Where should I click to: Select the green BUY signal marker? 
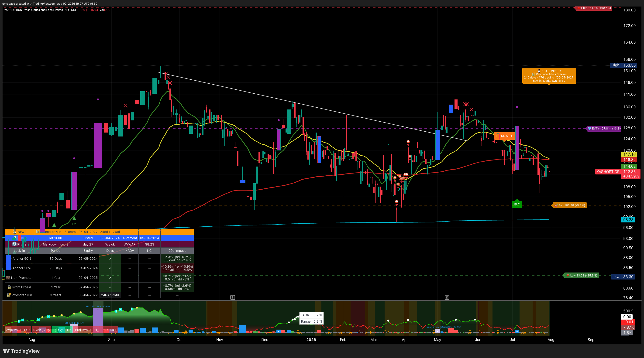[x=517, y=204]
